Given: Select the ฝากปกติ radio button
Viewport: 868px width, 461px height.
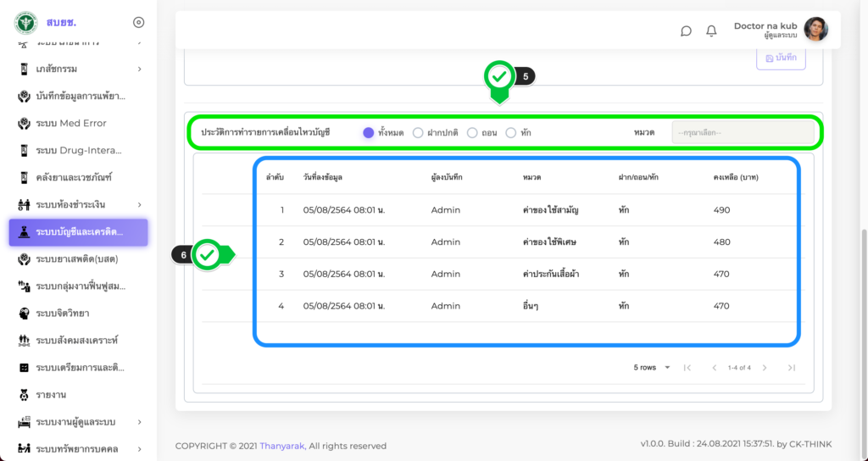Looking at the screenshot, I should (x=418, y=133).
